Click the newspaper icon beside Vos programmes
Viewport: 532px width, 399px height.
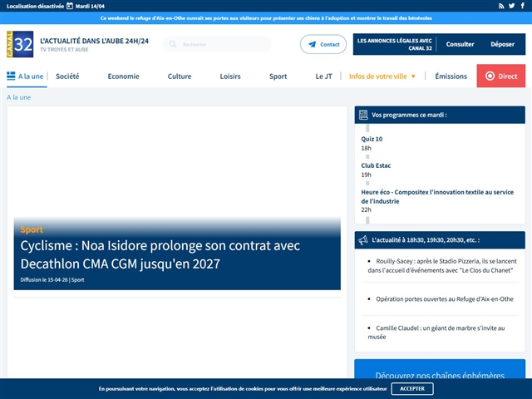[x=363, y=115]
